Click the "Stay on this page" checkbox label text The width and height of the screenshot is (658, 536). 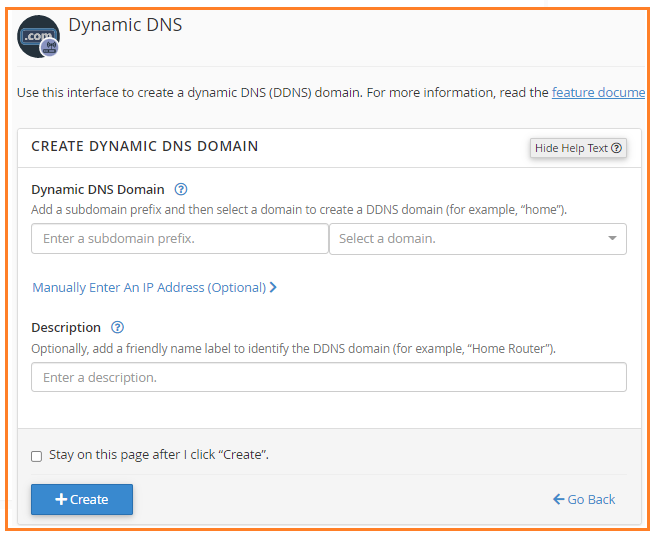159,455
